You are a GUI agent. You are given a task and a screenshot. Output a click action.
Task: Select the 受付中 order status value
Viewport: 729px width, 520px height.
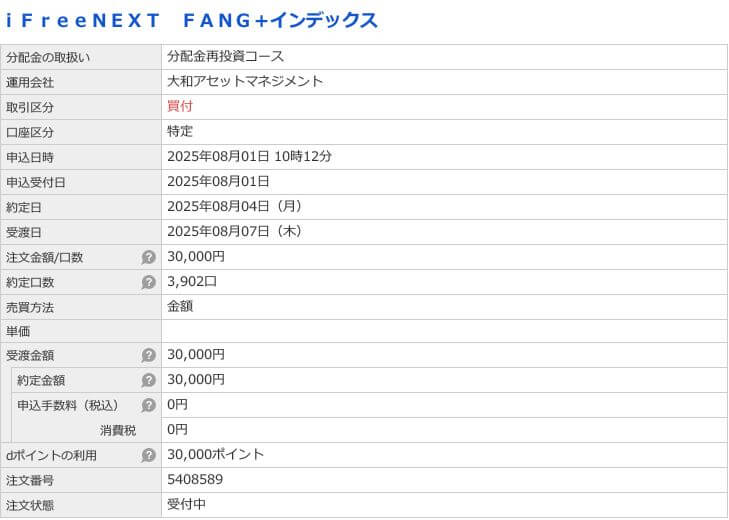pos(186,504)
